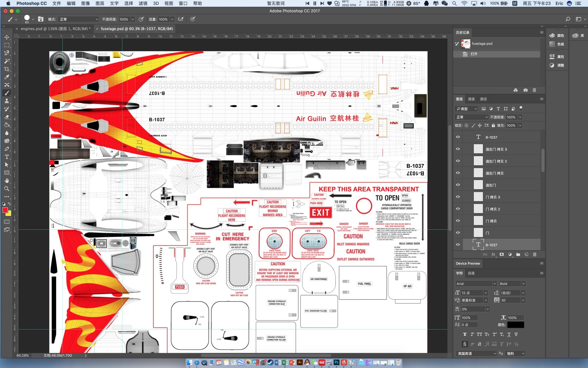Select the Horizontal Type tool

click(7, 157)
